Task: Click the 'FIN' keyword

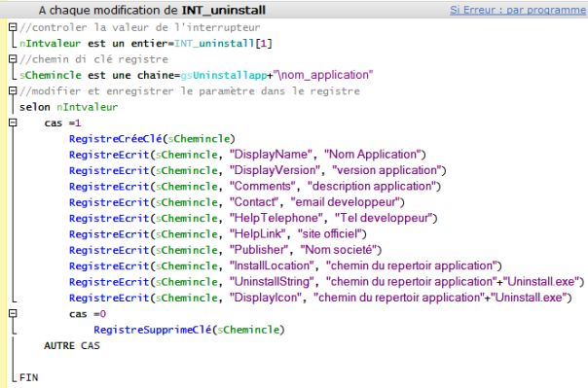Action: tap(29, 377)
